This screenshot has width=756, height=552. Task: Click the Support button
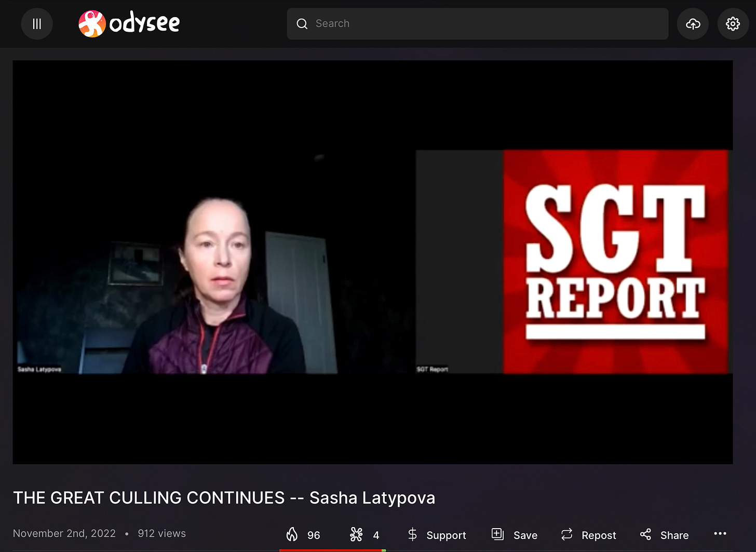[x=437, y=535]
